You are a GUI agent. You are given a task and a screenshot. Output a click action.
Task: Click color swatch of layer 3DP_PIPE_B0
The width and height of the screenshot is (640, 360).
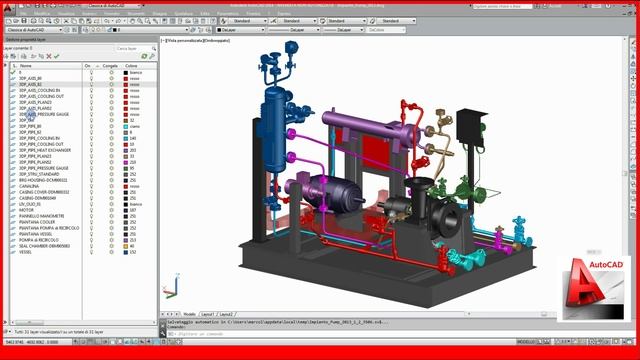coord(126,127)
